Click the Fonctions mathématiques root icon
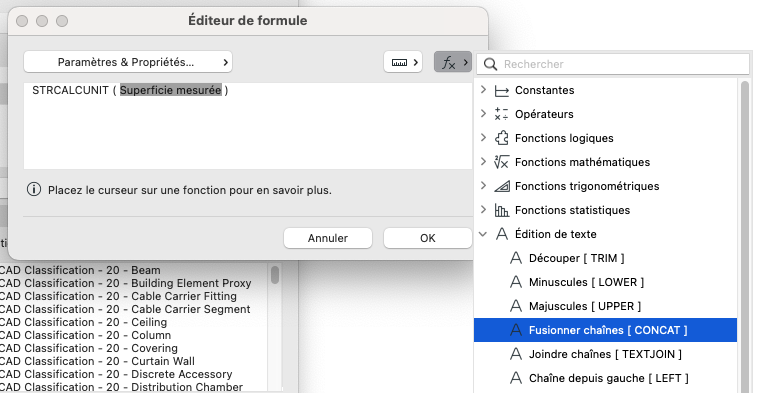The image size is (767, 393). 501,162
